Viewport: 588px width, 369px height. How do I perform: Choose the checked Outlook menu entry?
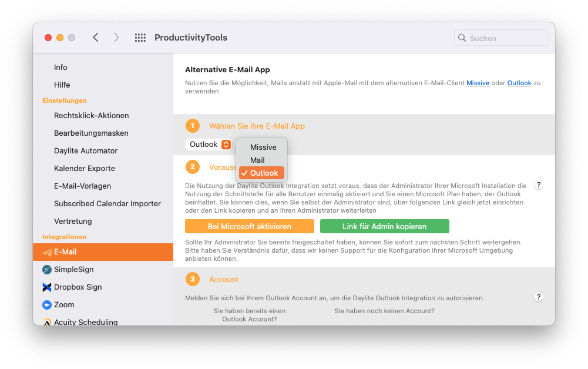[262, 173]
